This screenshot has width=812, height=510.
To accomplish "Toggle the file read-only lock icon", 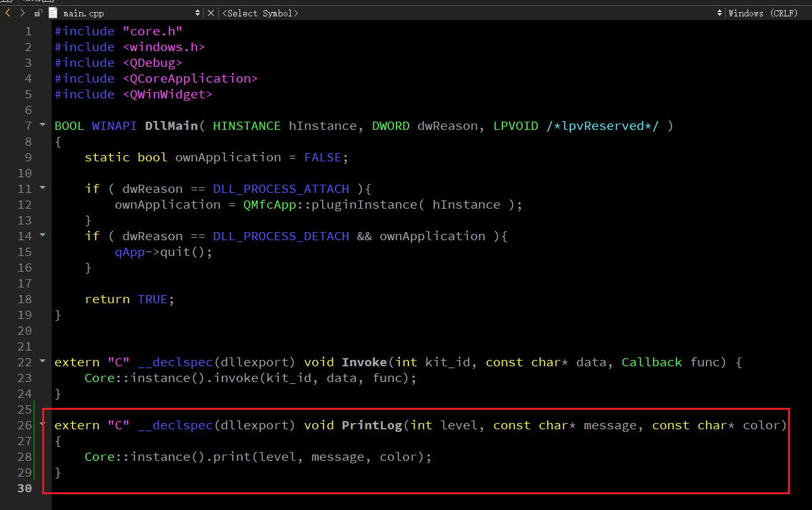I will point(38,13).
